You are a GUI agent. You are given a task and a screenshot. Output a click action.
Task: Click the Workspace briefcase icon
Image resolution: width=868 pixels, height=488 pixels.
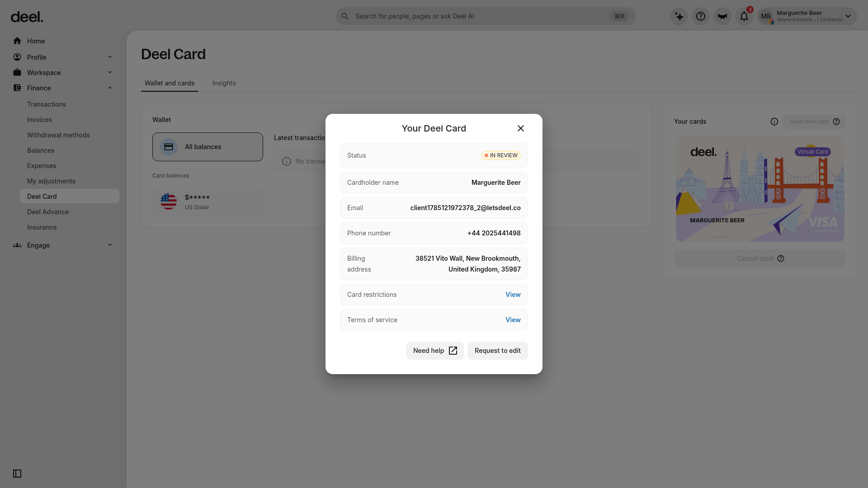pos(17,72)
